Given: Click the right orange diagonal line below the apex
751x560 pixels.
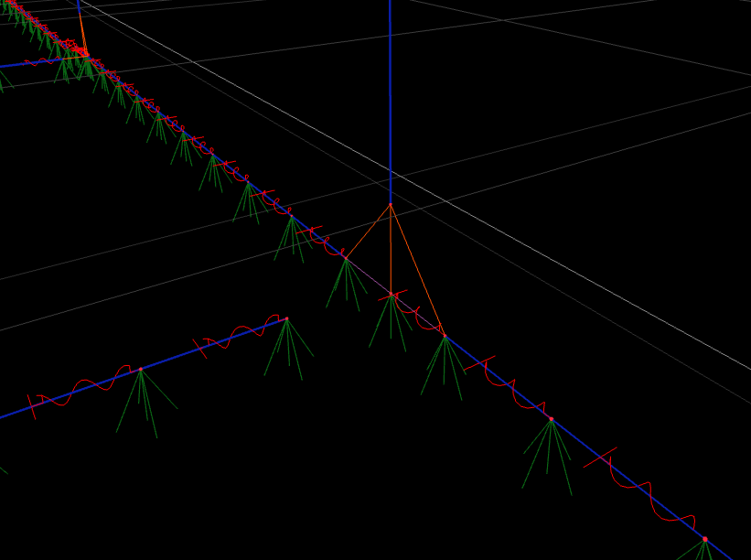Looking at the screenshot, I should [x=417, y=268].
